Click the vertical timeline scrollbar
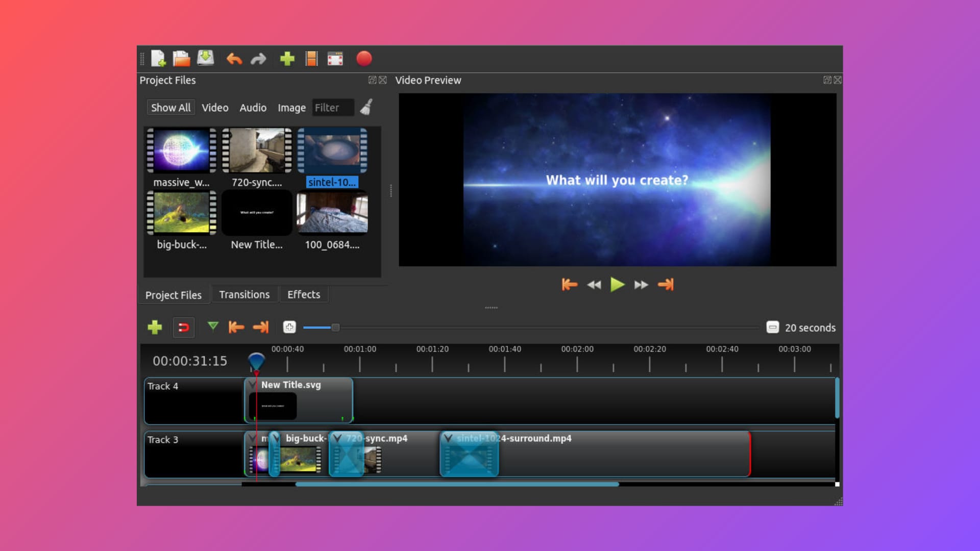Image resolution: width=980 pixels, height=551 pixels. click(837, 398)
